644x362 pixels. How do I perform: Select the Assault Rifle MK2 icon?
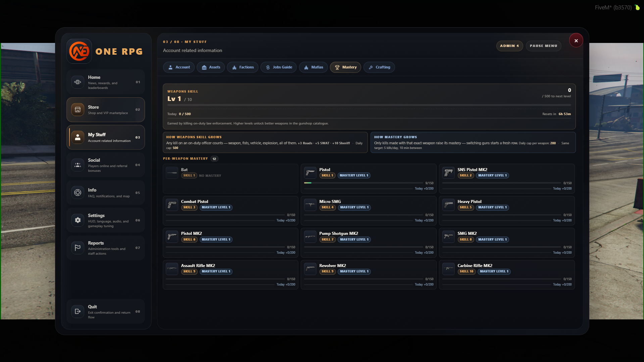click(x=172, y=269)
